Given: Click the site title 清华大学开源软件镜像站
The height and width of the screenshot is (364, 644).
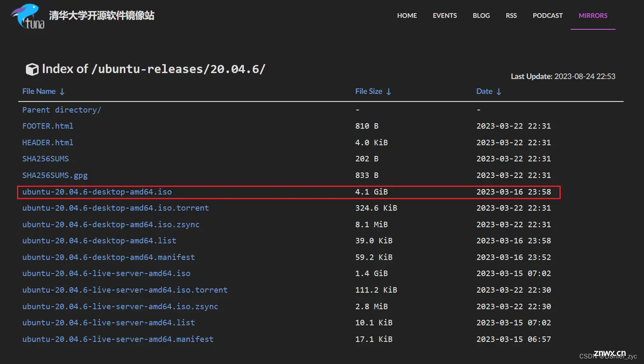Looking at the screenshot, I should 102,16.
